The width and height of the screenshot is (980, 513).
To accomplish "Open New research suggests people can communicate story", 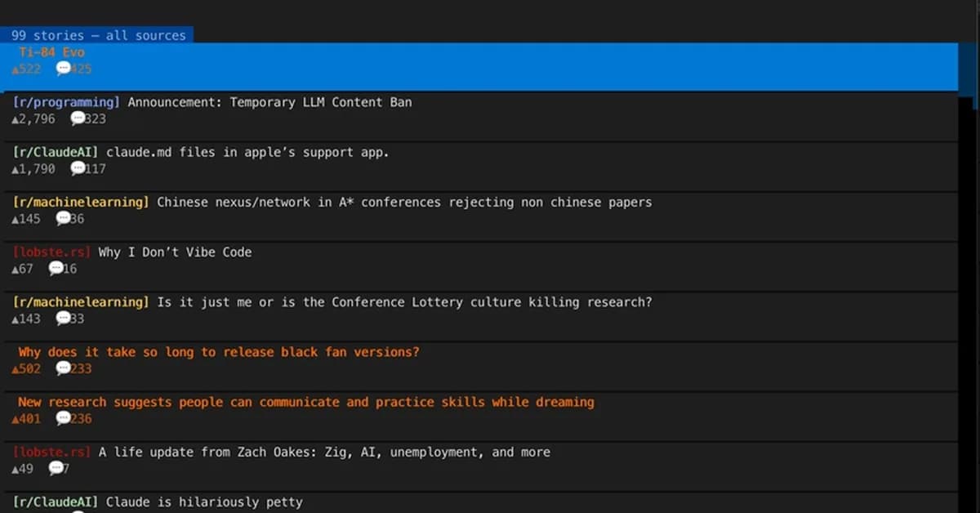I will point(306,402).
